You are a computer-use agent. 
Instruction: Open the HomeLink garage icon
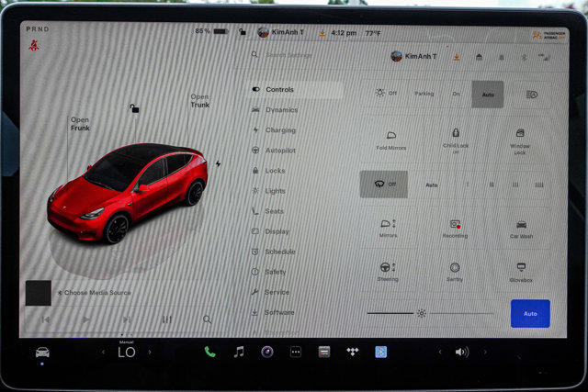click(x=479, y=57)
